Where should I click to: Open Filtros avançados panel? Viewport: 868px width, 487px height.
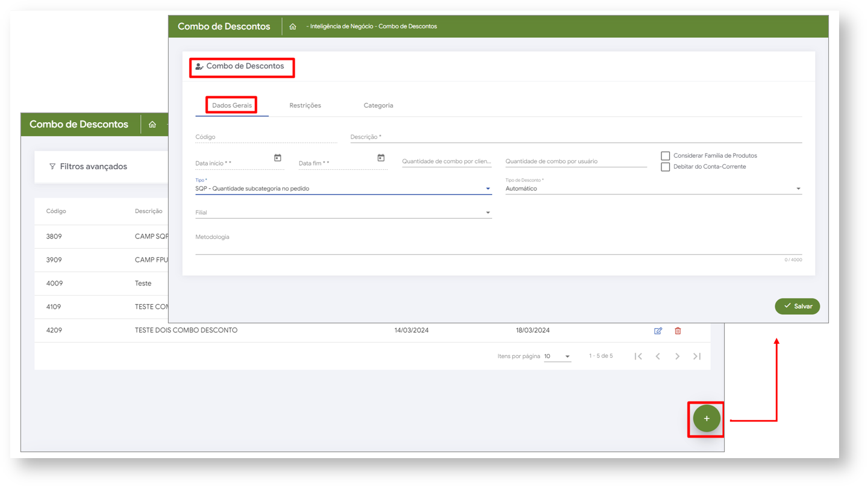point(88,167)
